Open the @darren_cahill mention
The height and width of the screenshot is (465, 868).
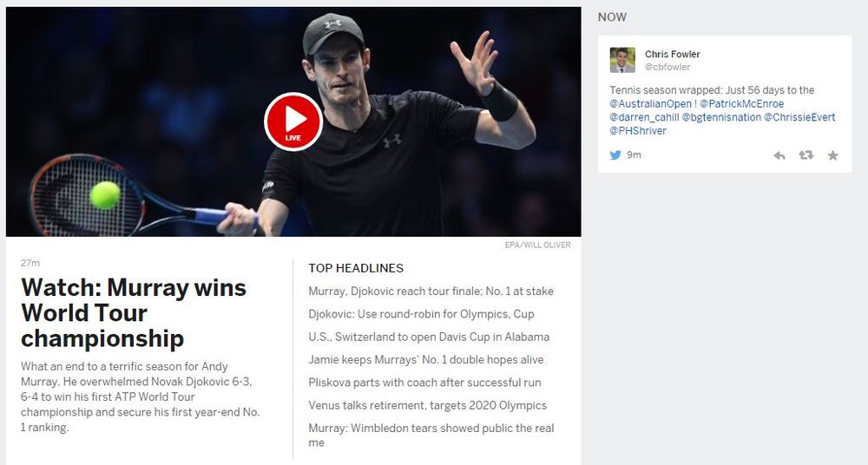644,117
